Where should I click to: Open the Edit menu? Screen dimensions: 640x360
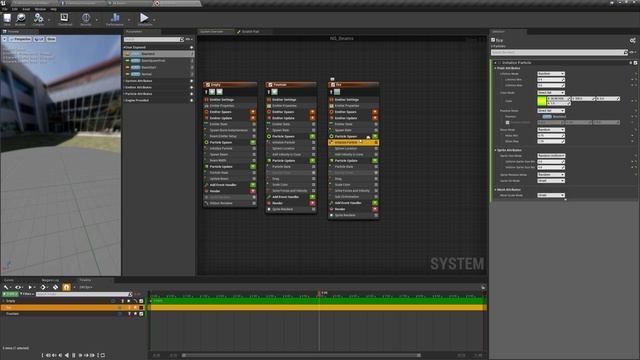pyautogui.click(x=15, y=9)
